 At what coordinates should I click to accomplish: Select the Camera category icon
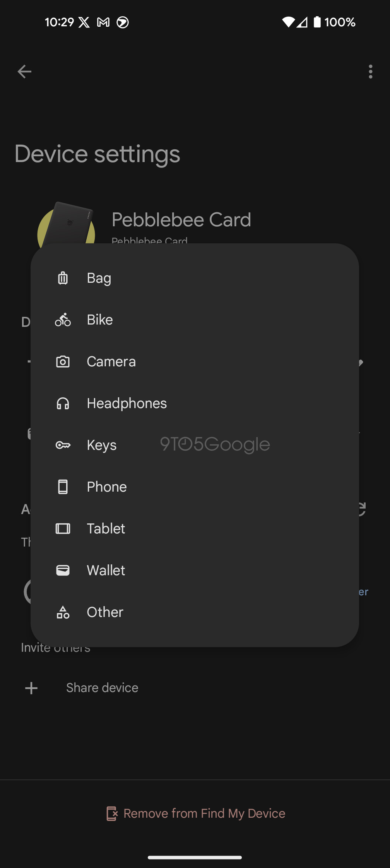pyautogui.click(x=63, y=361)
